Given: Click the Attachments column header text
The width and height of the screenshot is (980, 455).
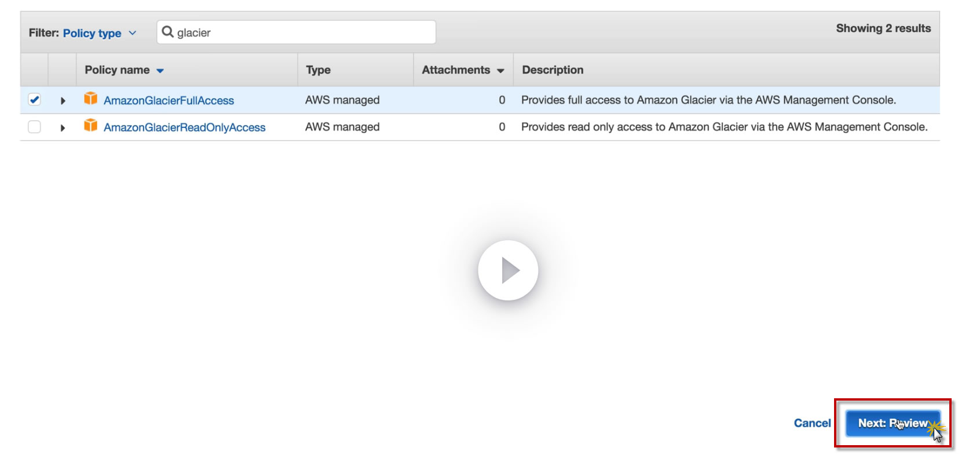Looking at the screenshot, I should pos(456,70).
